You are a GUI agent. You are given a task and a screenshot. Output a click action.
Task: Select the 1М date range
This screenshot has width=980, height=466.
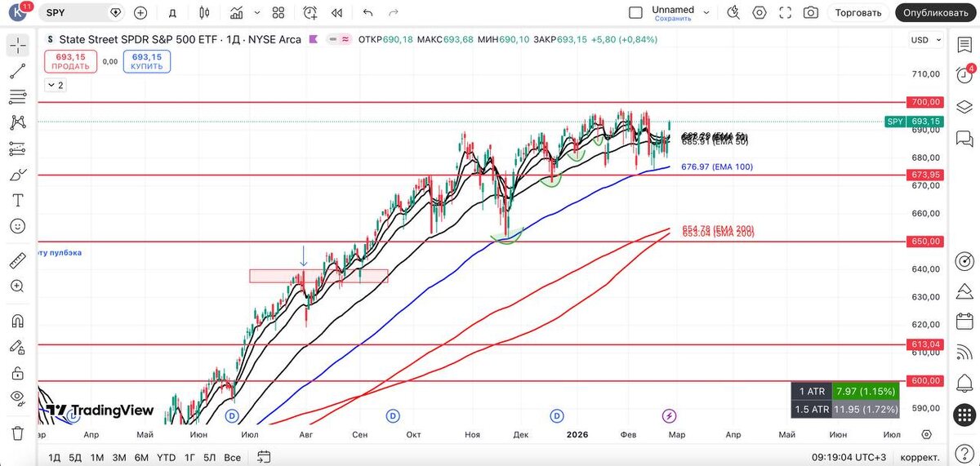[97, 457]
